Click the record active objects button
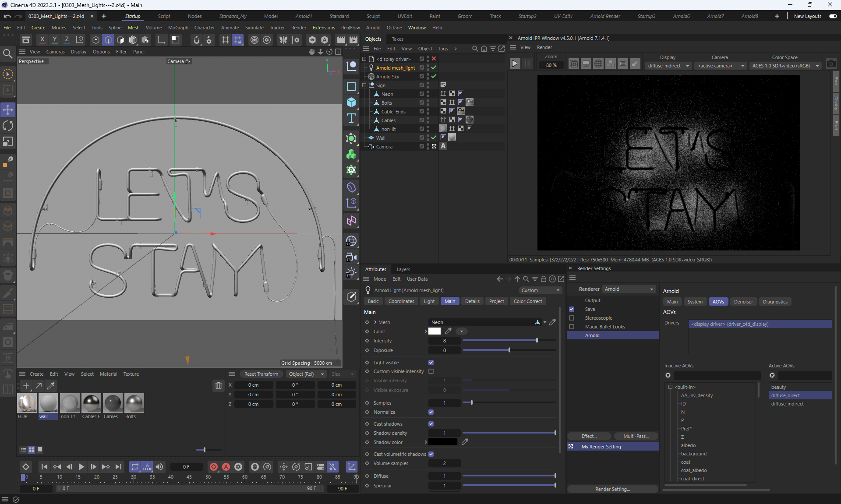This screenshot has height=504, width=841. [214, 467]
